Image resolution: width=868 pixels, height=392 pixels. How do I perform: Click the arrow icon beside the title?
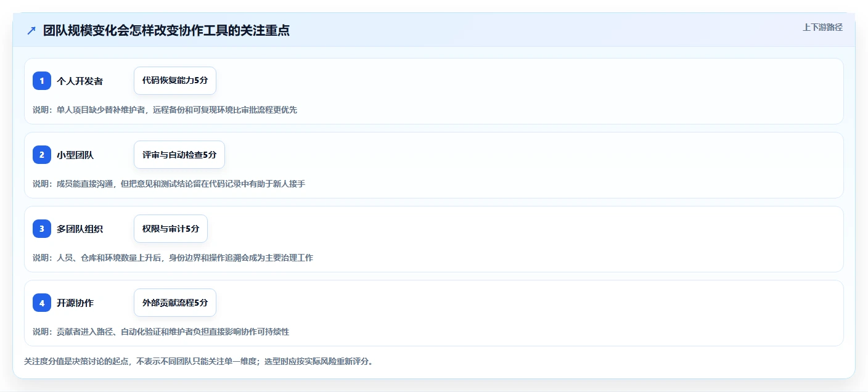click(31, 30)
